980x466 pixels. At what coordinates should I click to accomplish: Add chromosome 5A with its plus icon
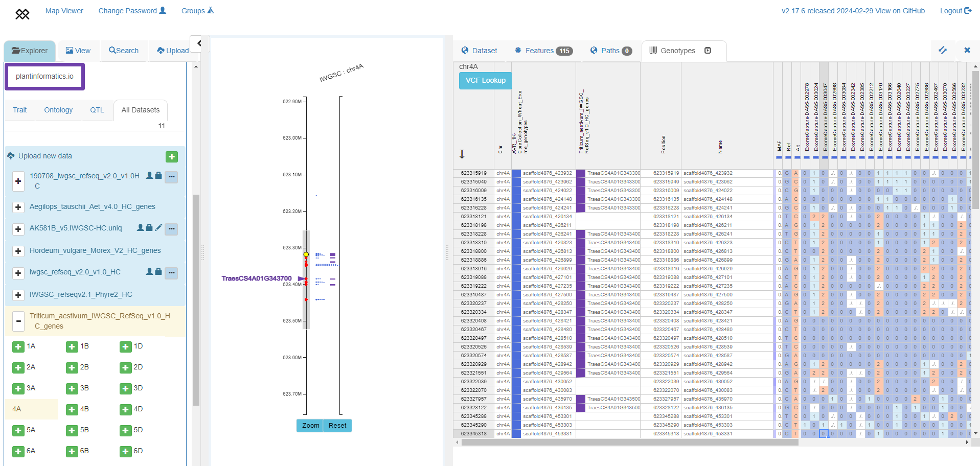point(18,431)
